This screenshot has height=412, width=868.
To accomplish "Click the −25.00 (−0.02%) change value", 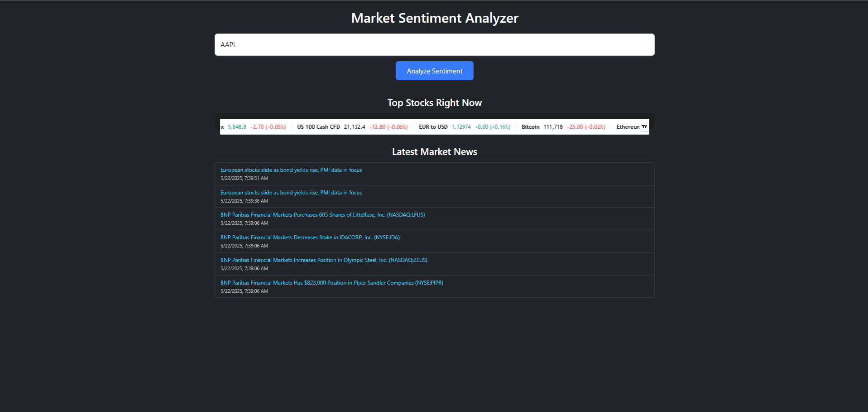I will (x=586, y=127).
